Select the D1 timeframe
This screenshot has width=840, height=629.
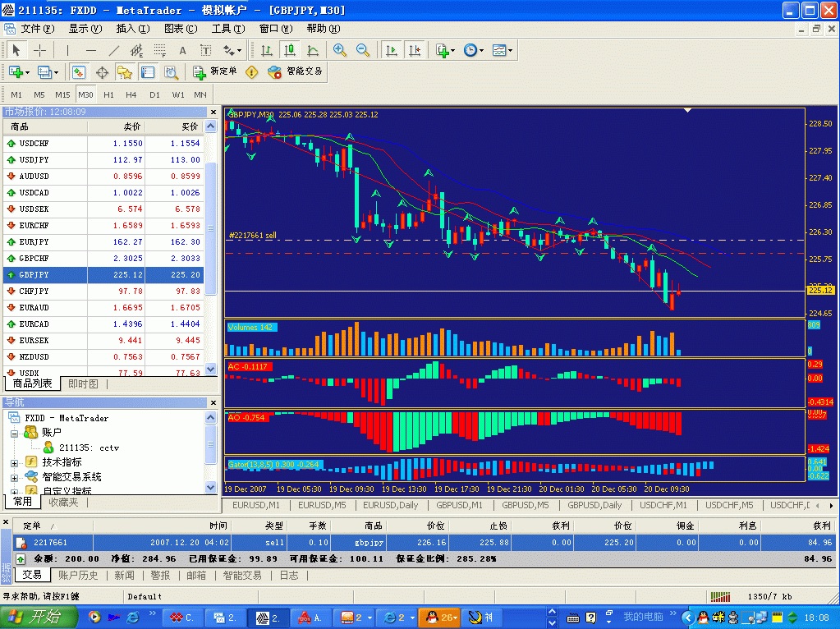coord(155,94)
